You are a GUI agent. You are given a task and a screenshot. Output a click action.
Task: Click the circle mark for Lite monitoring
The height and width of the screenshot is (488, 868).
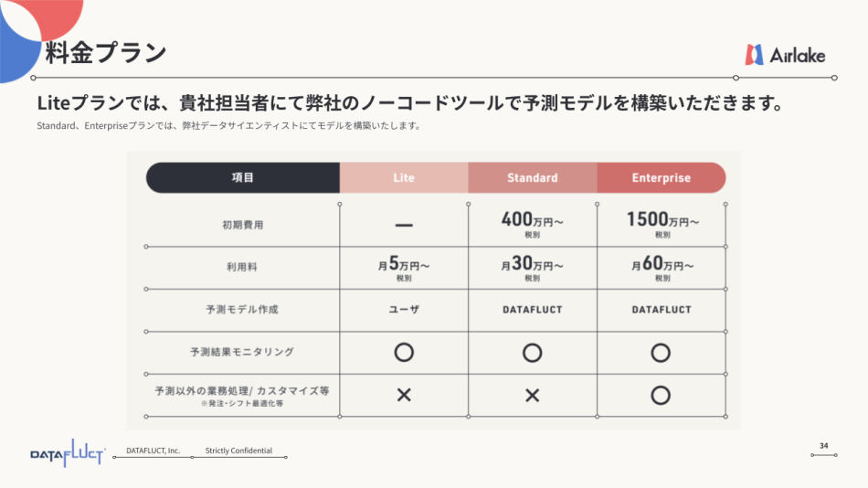(404, 352)
